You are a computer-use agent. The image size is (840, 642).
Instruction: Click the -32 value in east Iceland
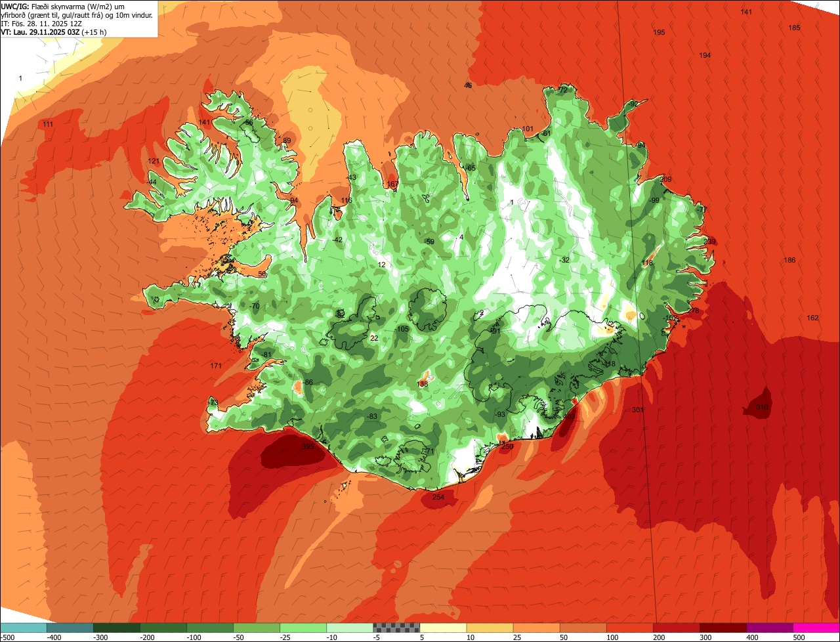pyautogui.click(x=564, y=261)
